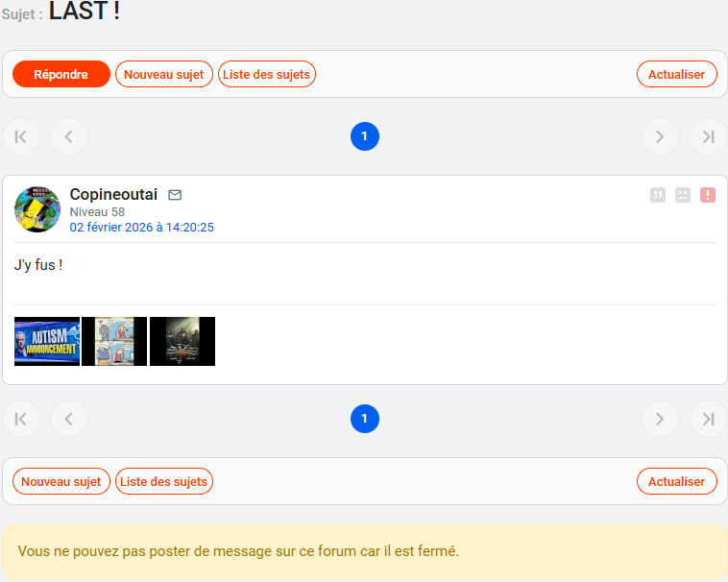This screenshot has width=728, height=582.
Task: Open the Autism Announcement signature image
Action: [x=47, y=341]
